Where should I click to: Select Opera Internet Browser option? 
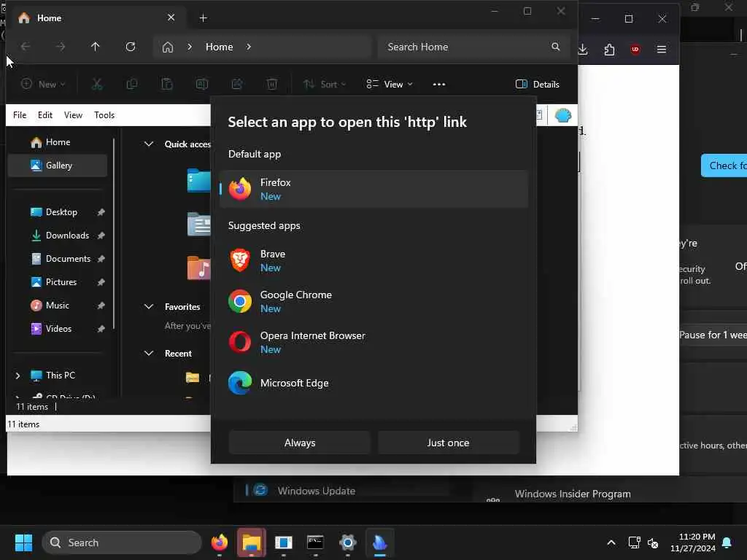(373, 343)
